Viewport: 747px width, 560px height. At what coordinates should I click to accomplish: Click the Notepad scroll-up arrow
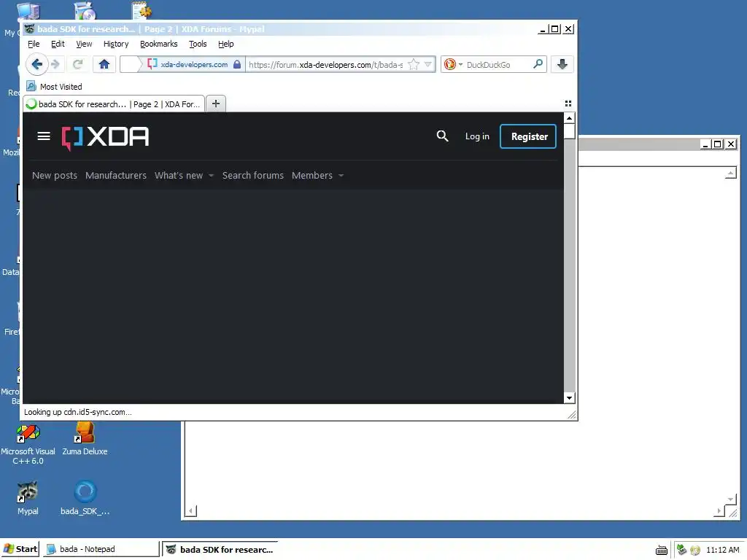(730, 173)
